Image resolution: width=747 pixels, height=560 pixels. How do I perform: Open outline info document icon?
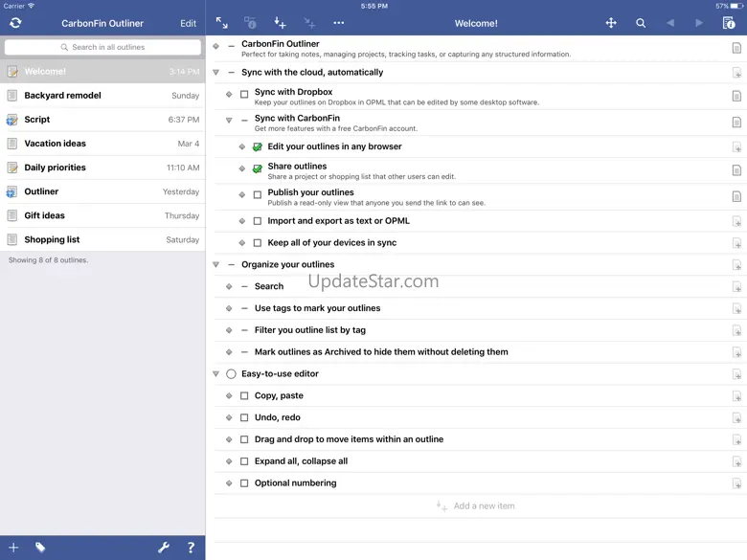click(729, 23)
